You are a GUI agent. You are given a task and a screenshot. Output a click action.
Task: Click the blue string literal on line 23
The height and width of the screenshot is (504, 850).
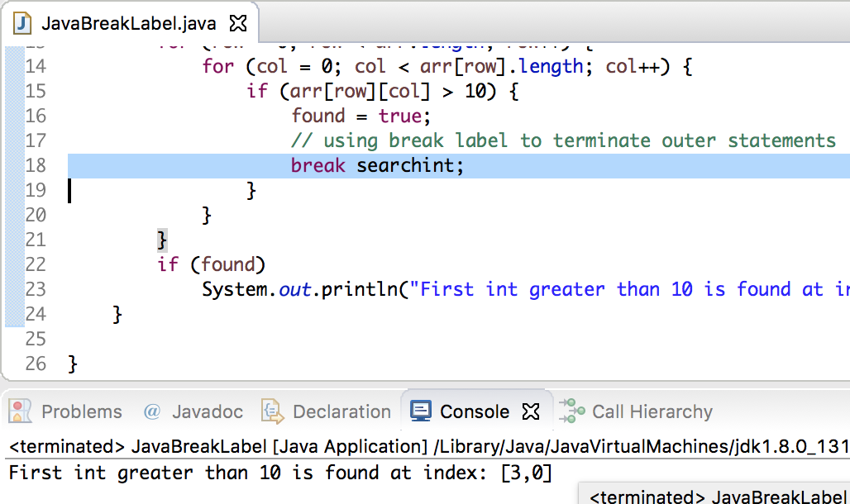pos(629,289)
